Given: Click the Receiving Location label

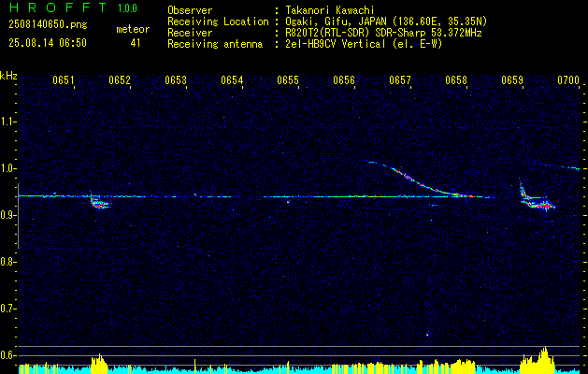Looking at the screenshot, I should click(218, 22).
